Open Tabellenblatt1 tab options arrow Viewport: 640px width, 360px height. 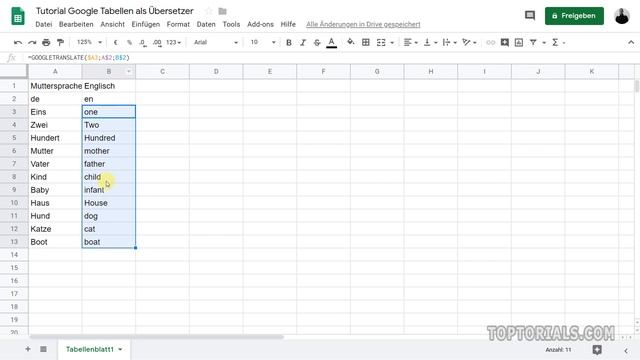120,349
